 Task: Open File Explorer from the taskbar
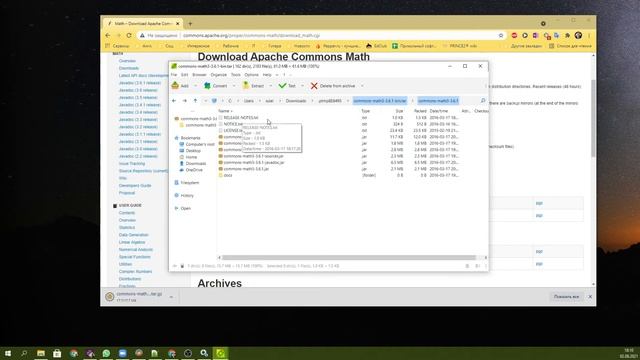[x=41, y=353]
